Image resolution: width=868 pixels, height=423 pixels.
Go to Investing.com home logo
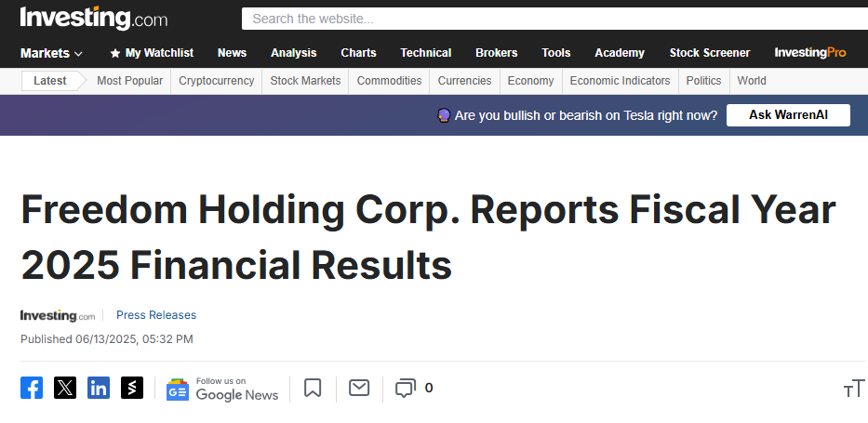pos(94,19)
